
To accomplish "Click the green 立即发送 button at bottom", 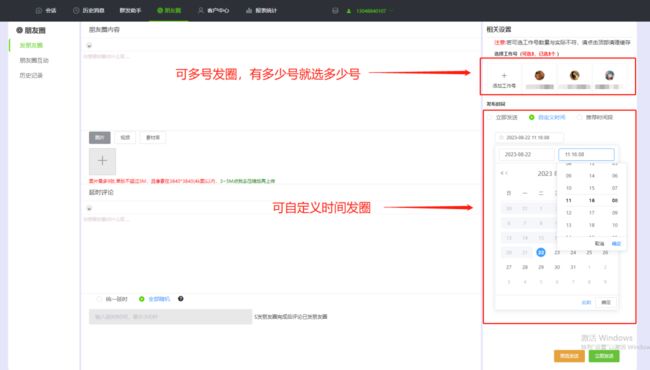I will pyautogui.click(x=604, y=356).
